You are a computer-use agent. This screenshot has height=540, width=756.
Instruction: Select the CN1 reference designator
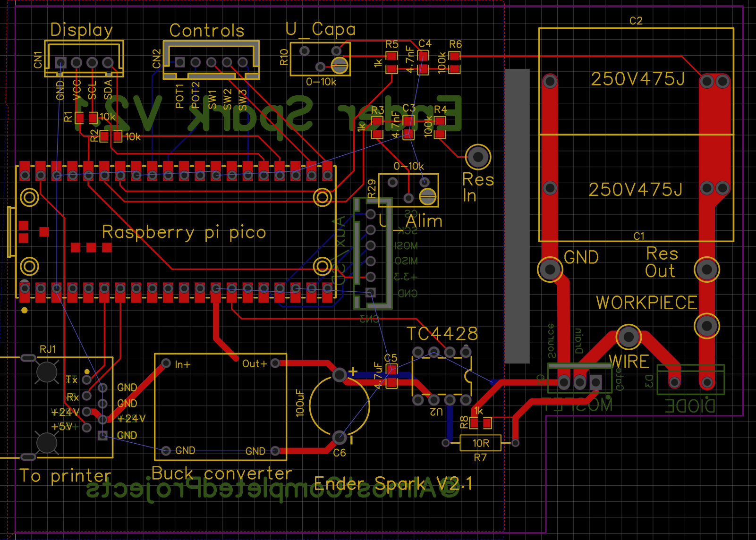click(38, 60)
